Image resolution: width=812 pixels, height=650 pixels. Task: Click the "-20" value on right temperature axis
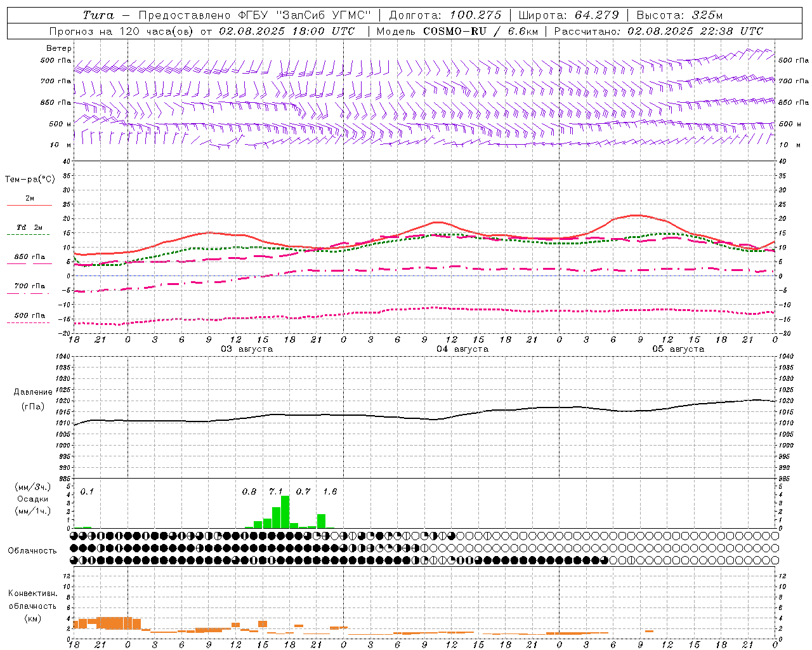point(784,333)
